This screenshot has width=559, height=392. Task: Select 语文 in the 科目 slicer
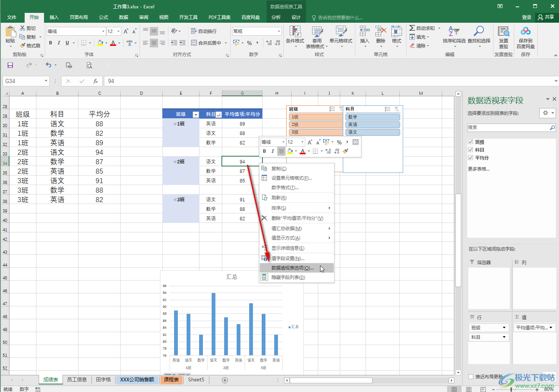pos(372,132)
